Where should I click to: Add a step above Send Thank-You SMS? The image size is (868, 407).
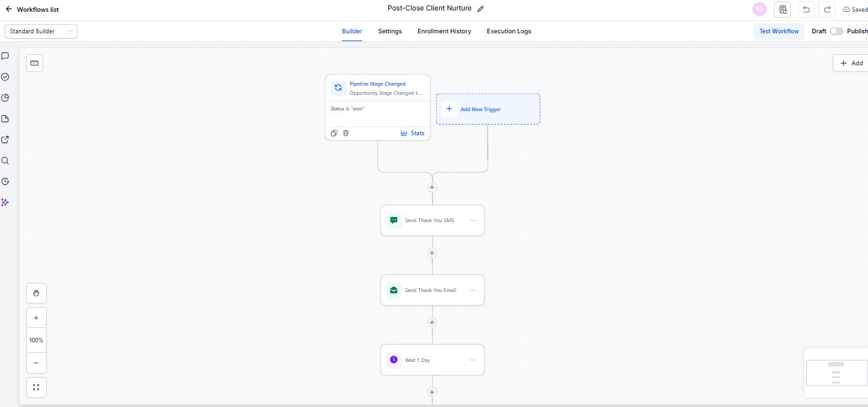coord(432,187)
